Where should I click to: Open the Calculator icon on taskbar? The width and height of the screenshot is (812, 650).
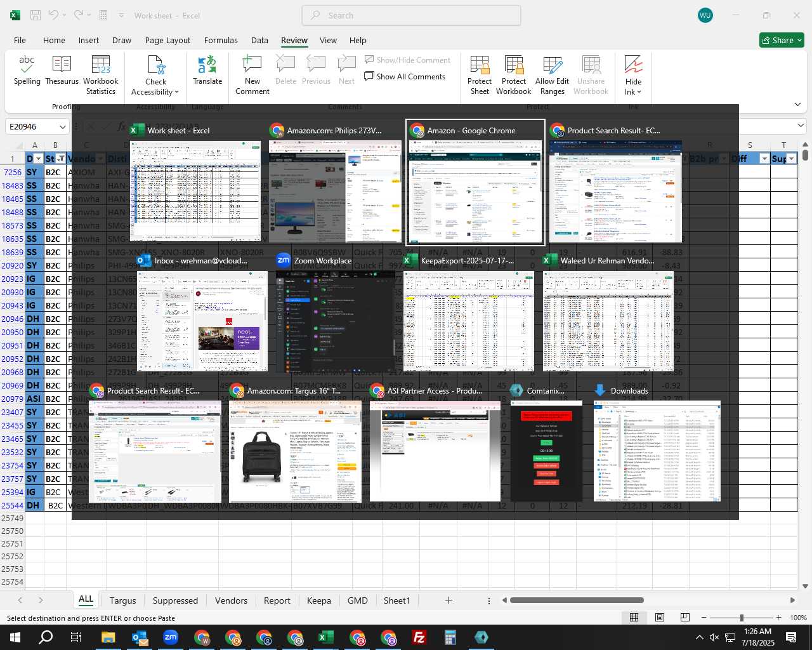pos(450,637)
